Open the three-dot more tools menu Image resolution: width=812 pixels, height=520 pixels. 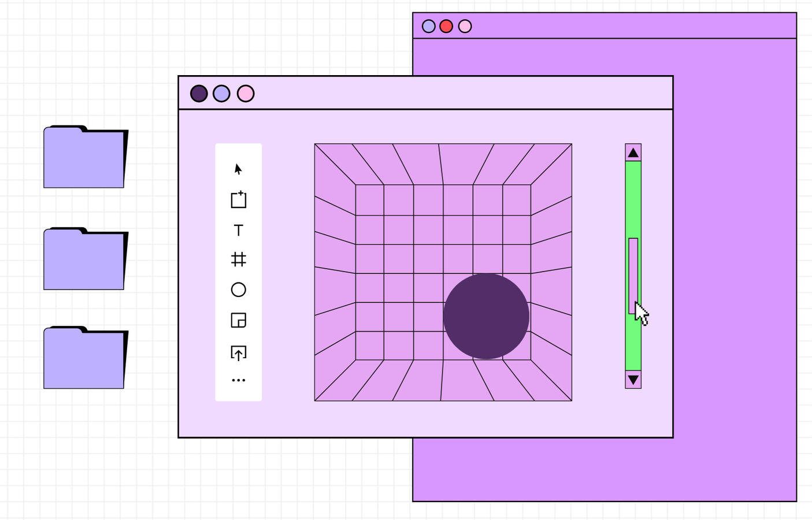coord(238,380)
